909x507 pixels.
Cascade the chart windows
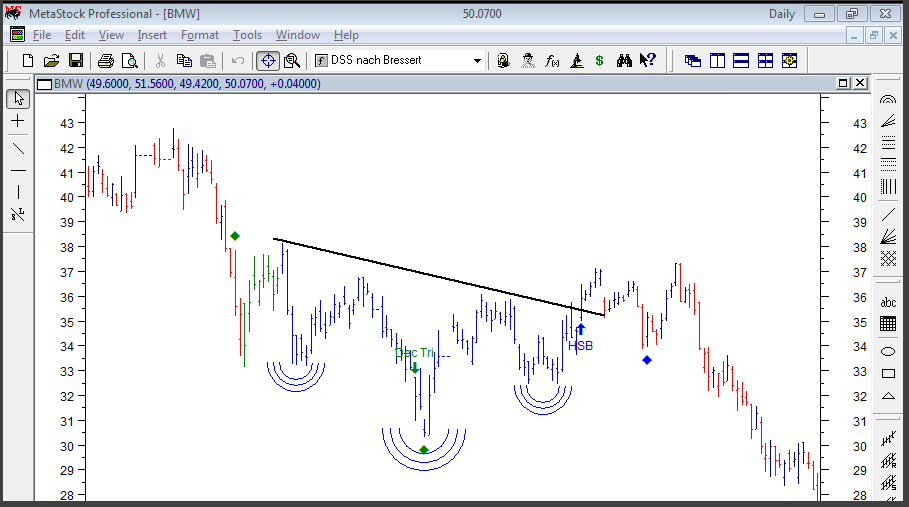pyautogui.click(x=693, y=60)
